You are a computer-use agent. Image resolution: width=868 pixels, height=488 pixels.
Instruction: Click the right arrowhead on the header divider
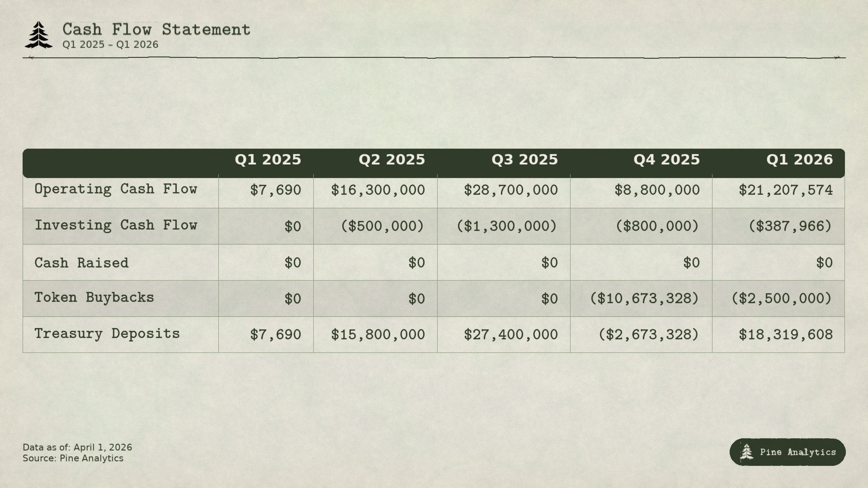(837, 57)
